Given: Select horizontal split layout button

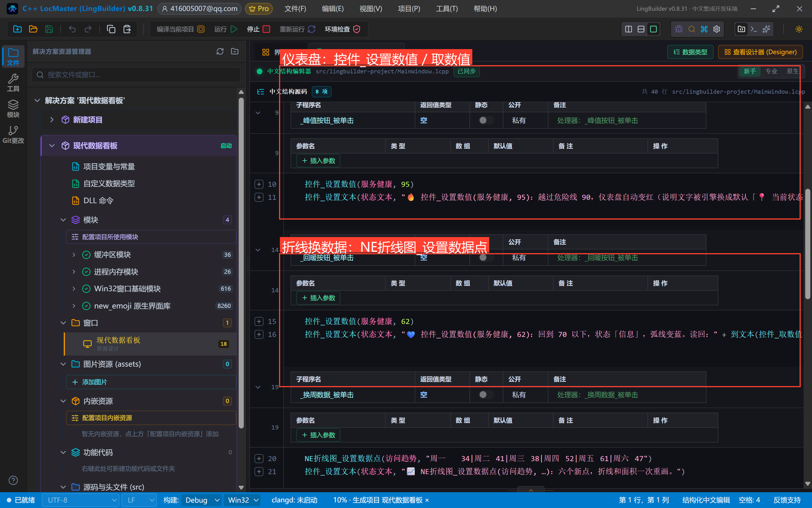Looking at the screenshot, I should [x=641, y=29].
